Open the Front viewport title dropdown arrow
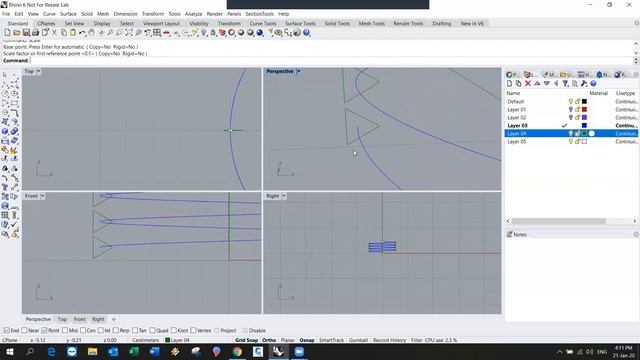Image resolution: width=640 pixels, height=360 pixels. tap(42, 196)
